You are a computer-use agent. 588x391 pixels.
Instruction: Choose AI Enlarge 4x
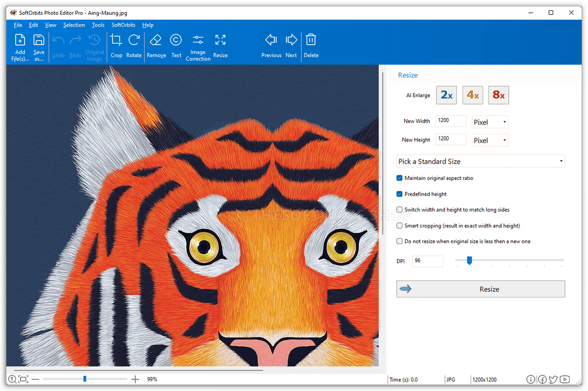pos(473,95)
